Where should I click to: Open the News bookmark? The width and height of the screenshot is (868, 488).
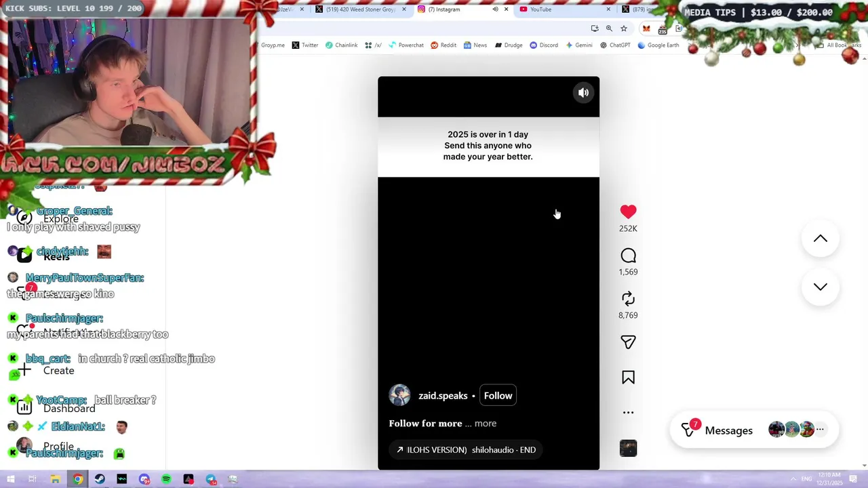coord(475,45)
